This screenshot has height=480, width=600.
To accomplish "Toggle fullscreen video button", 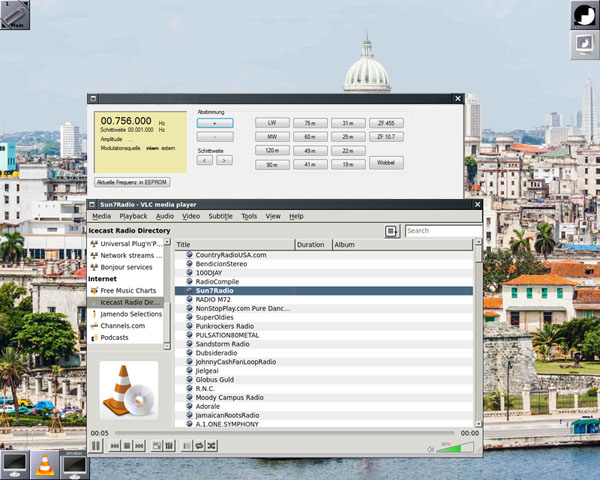I will click(157, 445).
